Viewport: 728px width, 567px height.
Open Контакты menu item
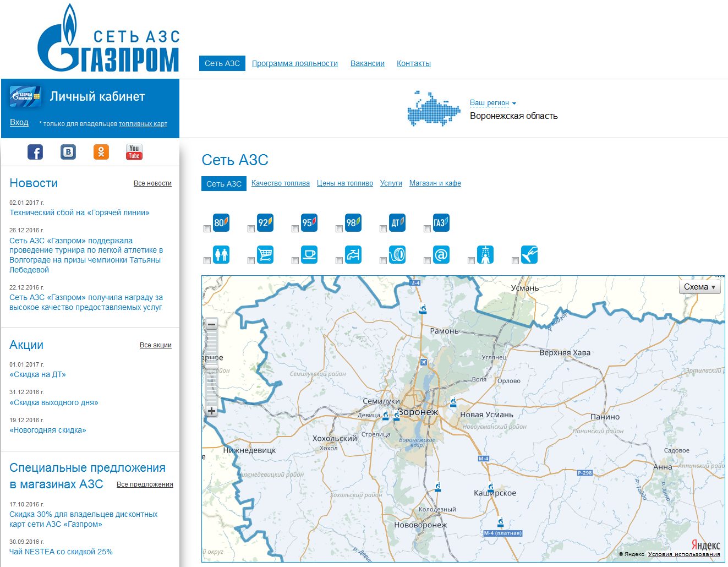click(x=414, y=63)
